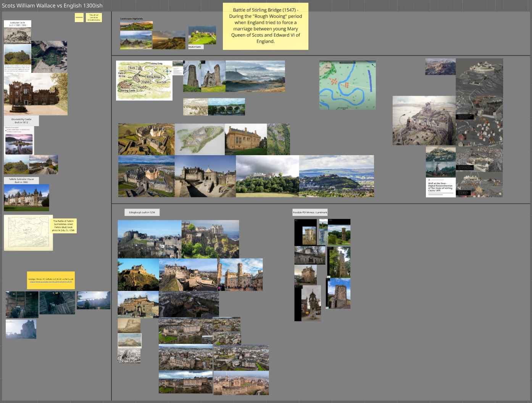Select the 'Landscapes Highlands' heading text

click(x=131, y=19)
